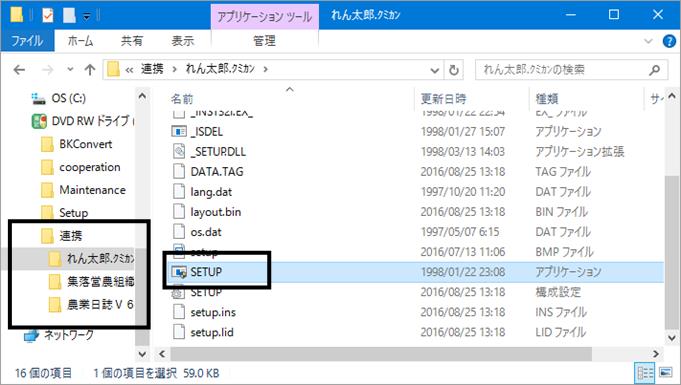Screen dimensions: 681x385
Task: Select OS (C:) drive in navigation pane
Action: [x=69, y=98]
